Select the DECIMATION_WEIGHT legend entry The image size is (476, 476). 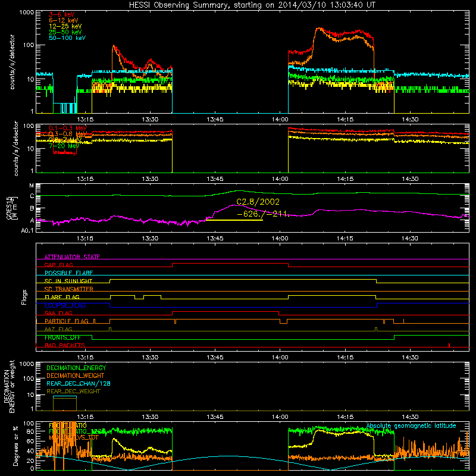[76, 375]
